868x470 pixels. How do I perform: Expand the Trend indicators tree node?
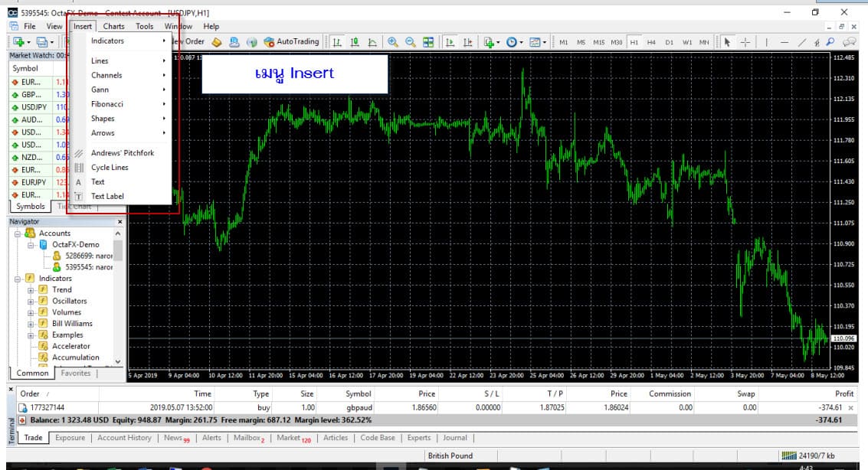point(31,290)
